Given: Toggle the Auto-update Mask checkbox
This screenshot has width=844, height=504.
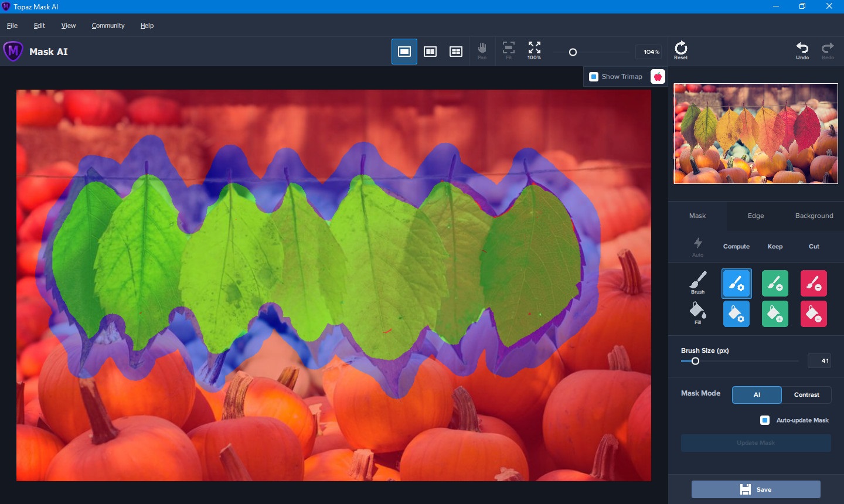Looking at the screenshot, I should [x=765, y=420].
